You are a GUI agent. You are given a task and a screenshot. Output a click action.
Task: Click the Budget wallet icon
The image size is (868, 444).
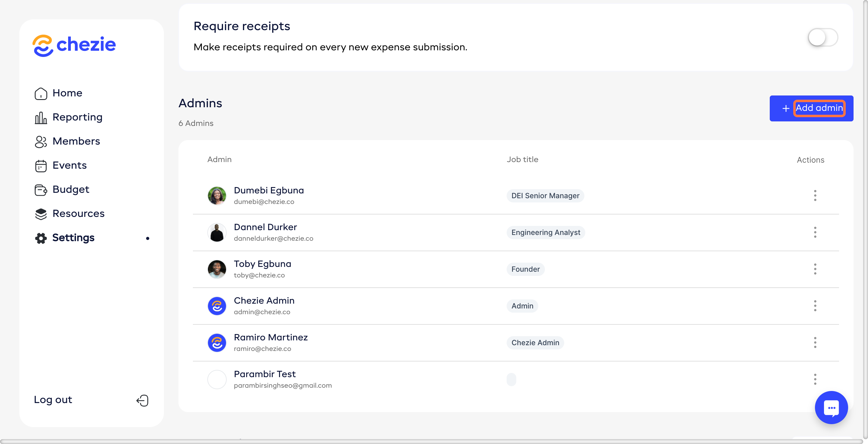[x=41, y=190]
